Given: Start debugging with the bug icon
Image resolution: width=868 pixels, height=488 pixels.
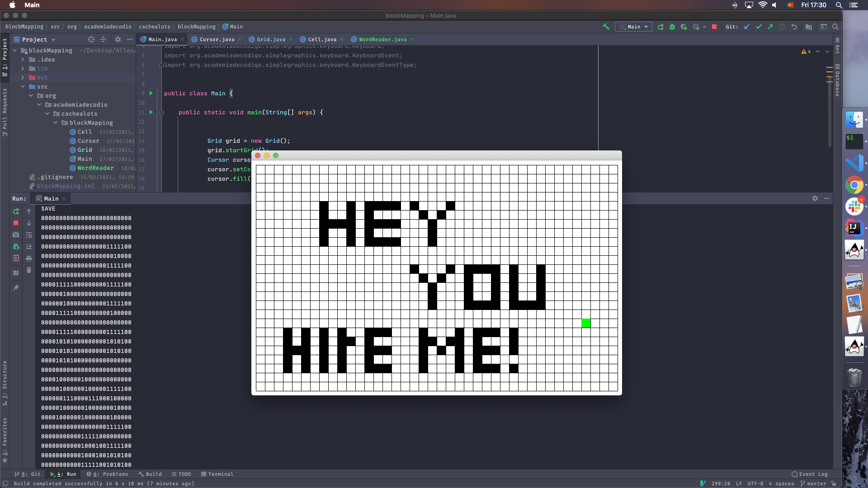Looking at the screenshot, I should 672,27.
